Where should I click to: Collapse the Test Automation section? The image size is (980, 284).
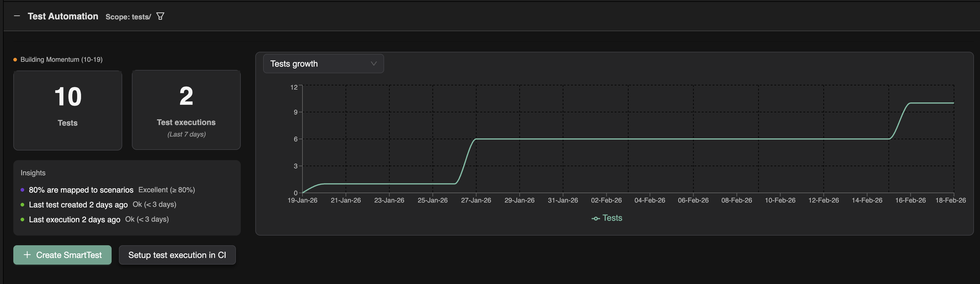pyautogui.click(x=17, y=16)
